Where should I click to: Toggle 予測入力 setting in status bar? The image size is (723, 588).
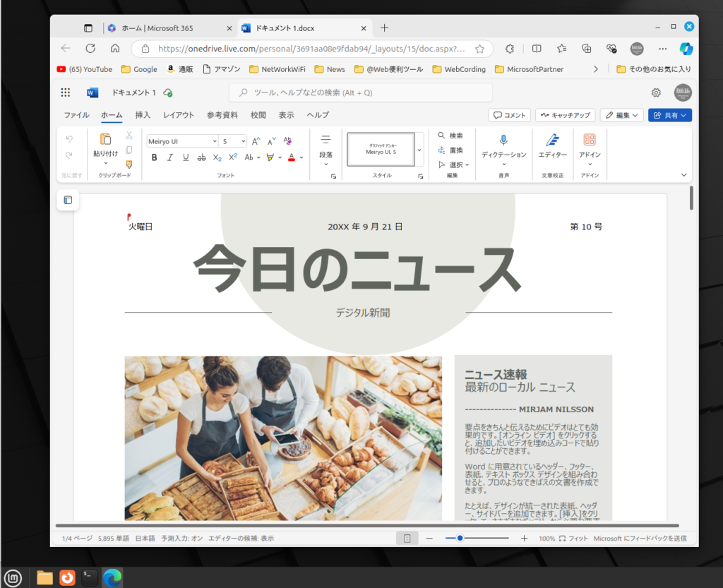pyautogui.click(x=181, y=538)
